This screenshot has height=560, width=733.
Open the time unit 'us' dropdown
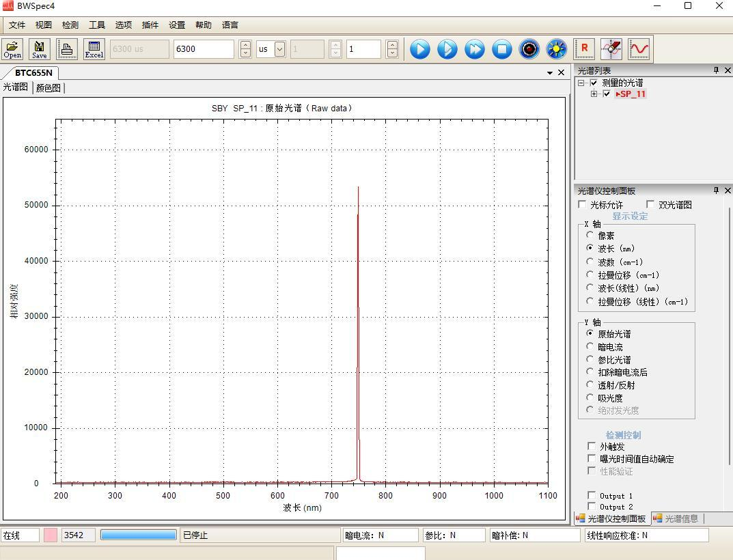click(279, 49)
